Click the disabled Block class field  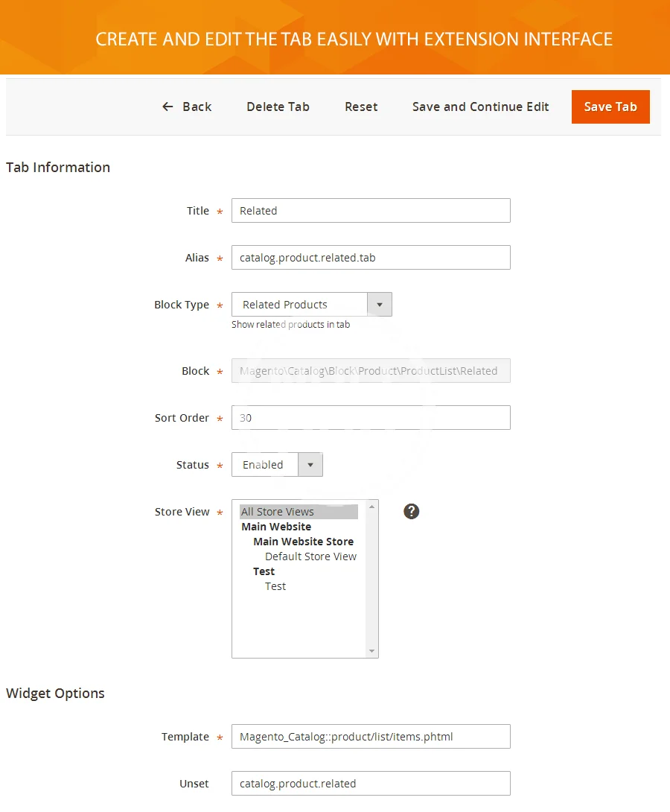(371, 371)
